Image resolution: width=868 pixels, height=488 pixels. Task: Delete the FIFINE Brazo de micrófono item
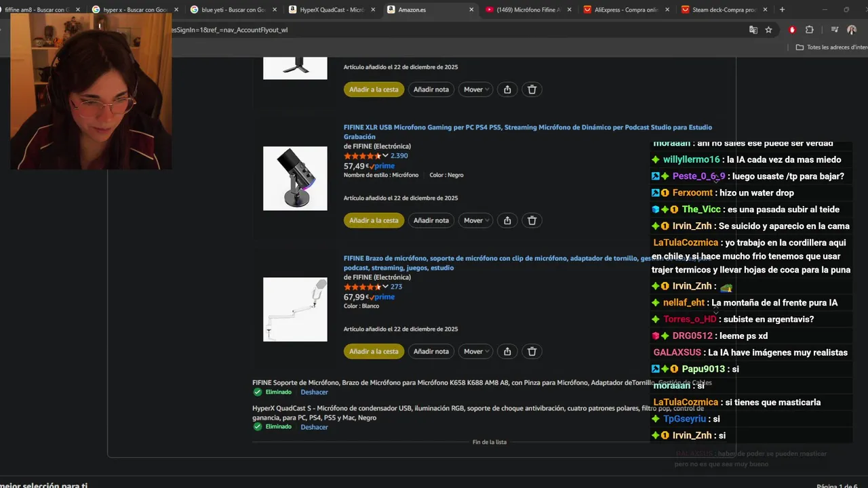coord(532,351)
